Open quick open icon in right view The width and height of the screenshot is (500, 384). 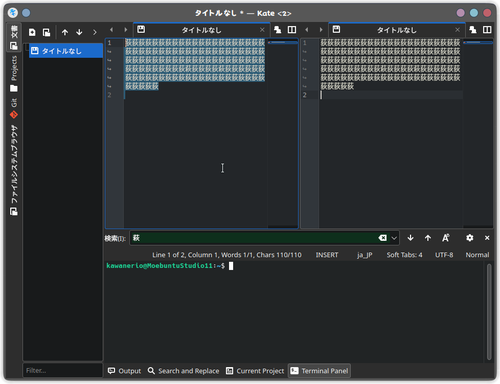pos(473,30)
